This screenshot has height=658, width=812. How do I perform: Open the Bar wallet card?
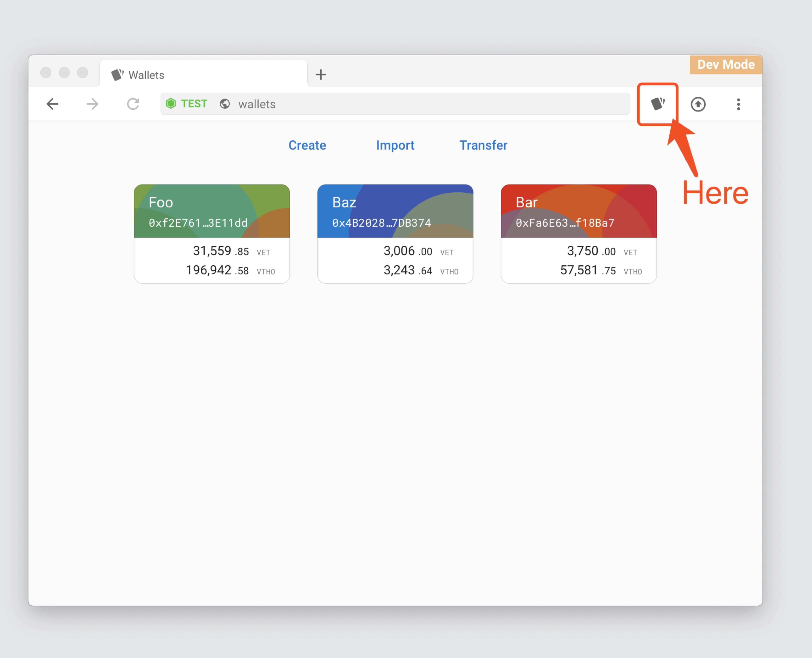coord(578,234)
